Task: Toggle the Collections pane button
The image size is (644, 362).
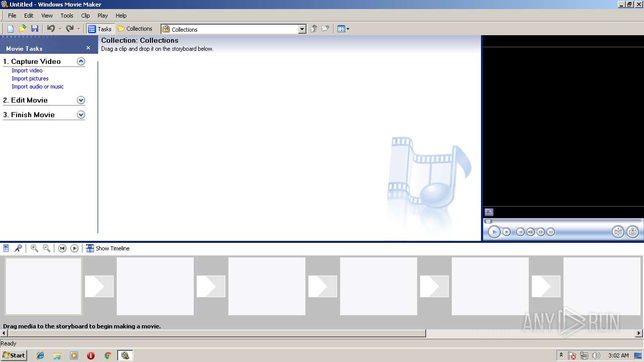Action: (135, 29)
